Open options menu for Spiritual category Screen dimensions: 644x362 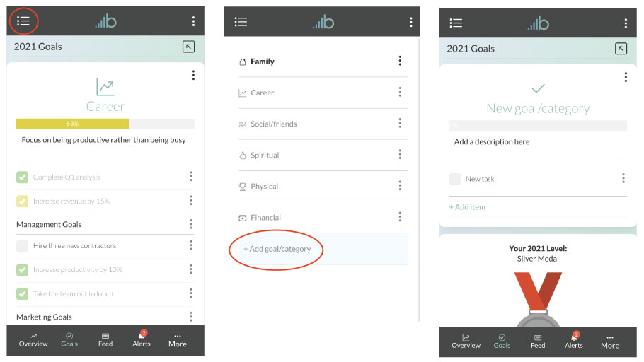click(x=400, y=155)
